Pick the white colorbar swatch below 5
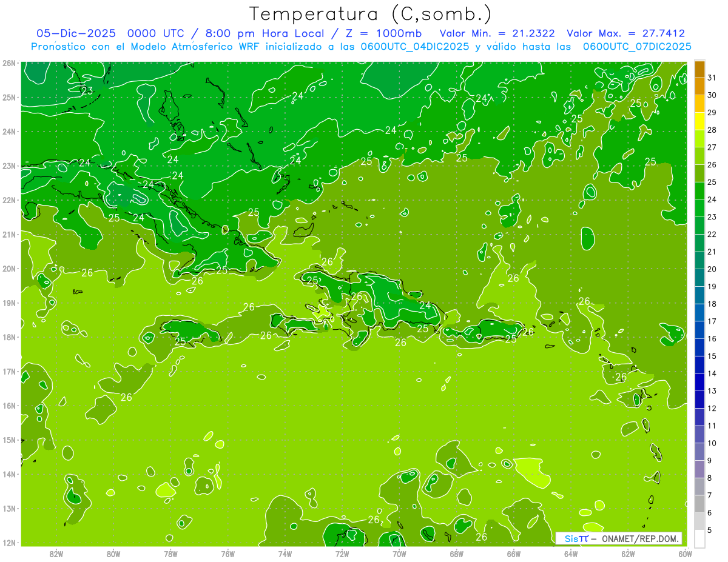 (700, 538)
